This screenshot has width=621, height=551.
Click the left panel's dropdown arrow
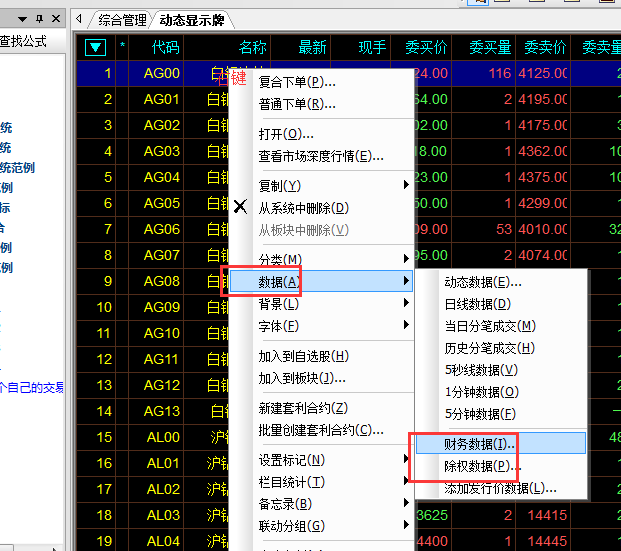24,19
